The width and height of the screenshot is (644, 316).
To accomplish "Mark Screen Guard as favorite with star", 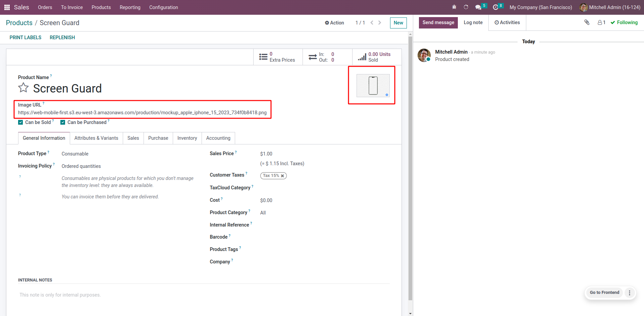I will point(23,88).
